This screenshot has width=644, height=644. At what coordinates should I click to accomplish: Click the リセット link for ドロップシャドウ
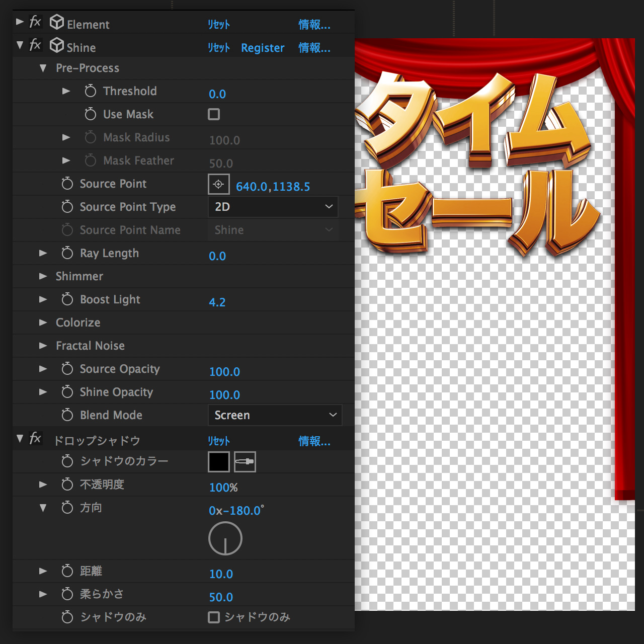point(219,441)
